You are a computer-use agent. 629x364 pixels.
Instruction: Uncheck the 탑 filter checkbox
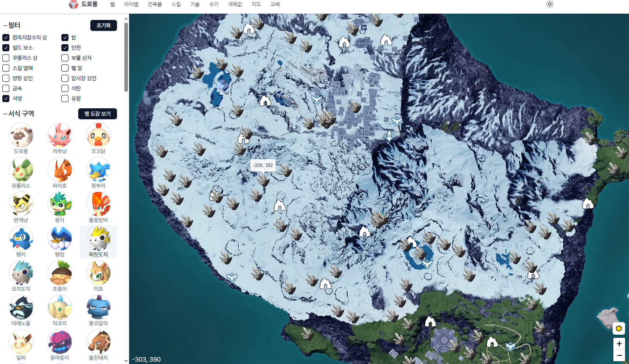click(65, 38)
